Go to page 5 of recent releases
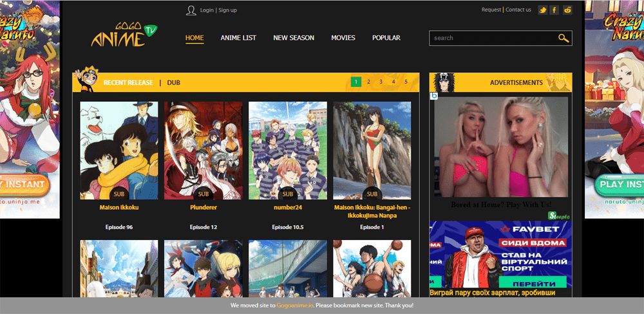Screen dimensions: 644x314 [x=406, y=82]
